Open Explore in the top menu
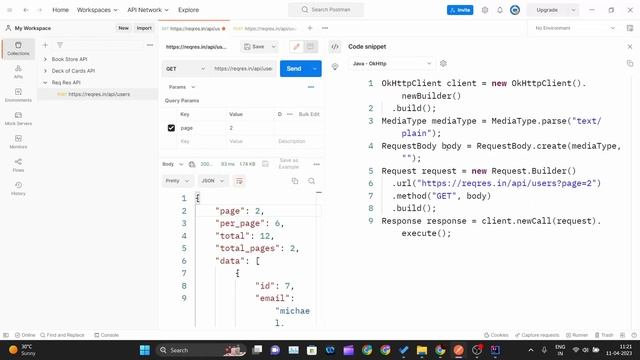640x360 pixels. [x=189, y=10]
